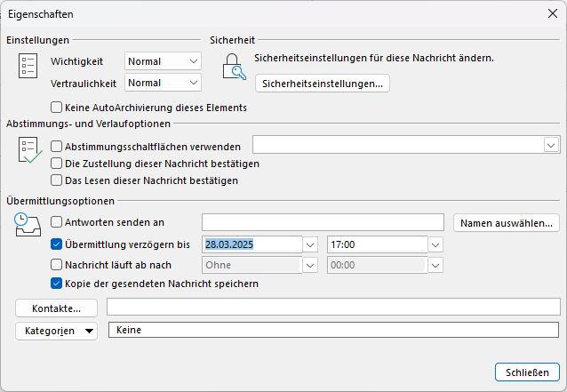Disable 'Kopie der gesendeten Nachricht speichern'
Image resolution: width=567 pixels, height=392 pixels.
click(58, 284)
